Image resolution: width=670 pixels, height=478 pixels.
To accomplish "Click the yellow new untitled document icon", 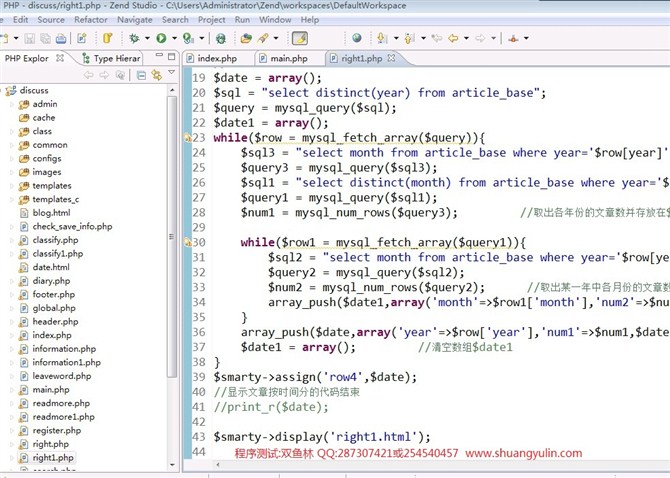I will pyautogui.click(x=107, y=38).
